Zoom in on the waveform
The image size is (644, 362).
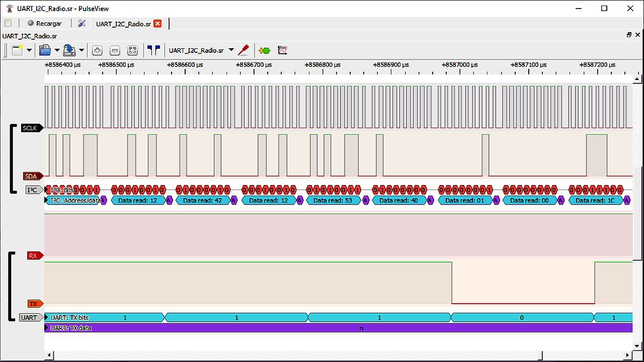click(x=97, y=50)
